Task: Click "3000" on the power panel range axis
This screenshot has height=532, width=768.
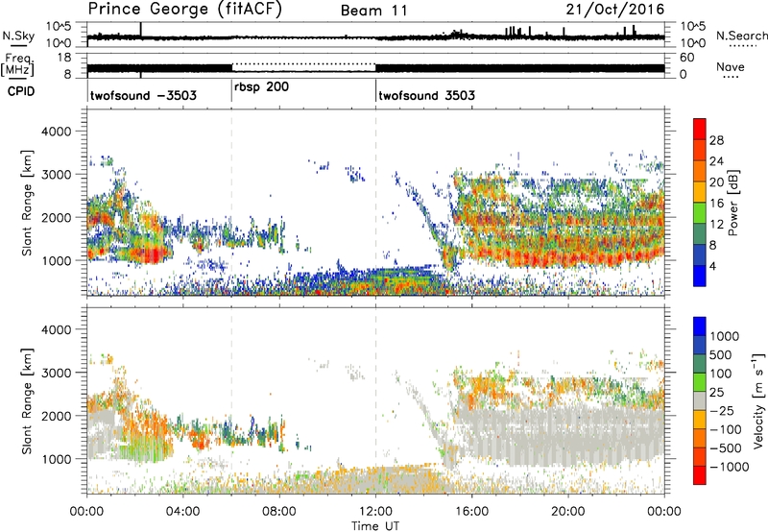Action: 56,175
